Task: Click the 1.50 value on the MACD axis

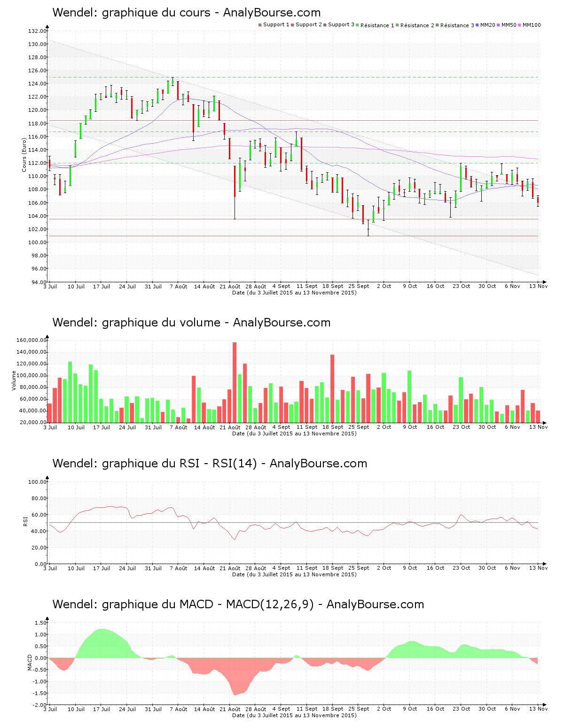Action: (40, 623)
